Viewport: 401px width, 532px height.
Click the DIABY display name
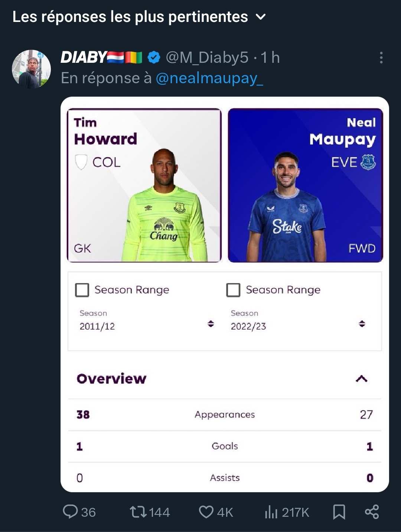tap(84, 58)
